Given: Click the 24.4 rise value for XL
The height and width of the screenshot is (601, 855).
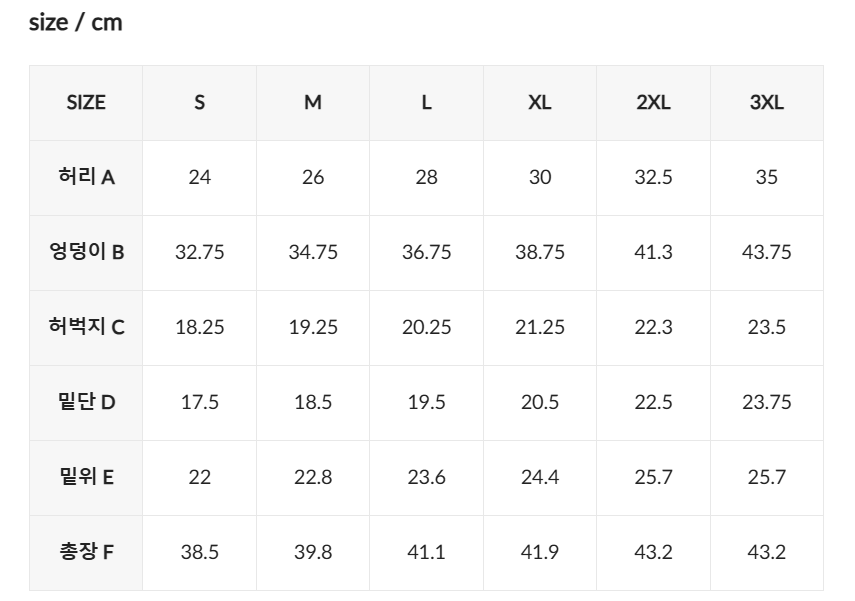Looking at the screenshot, I should [x=540, y=477].
